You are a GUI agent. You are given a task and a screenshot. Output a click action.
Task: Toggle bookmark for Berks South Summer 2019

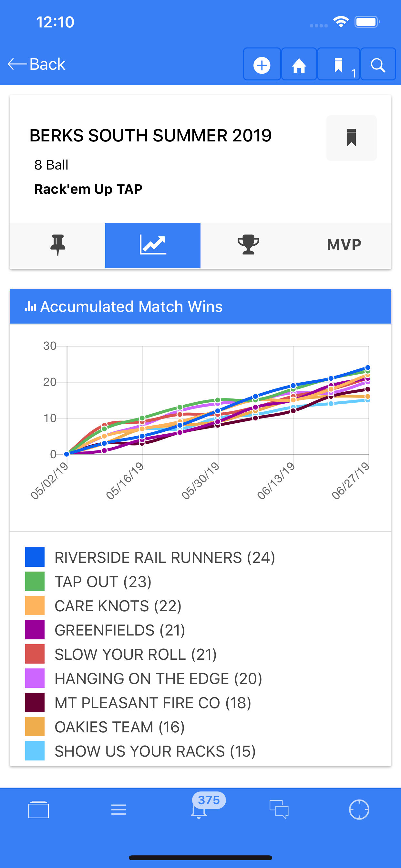pyautogui.click(x=352, y=138)
